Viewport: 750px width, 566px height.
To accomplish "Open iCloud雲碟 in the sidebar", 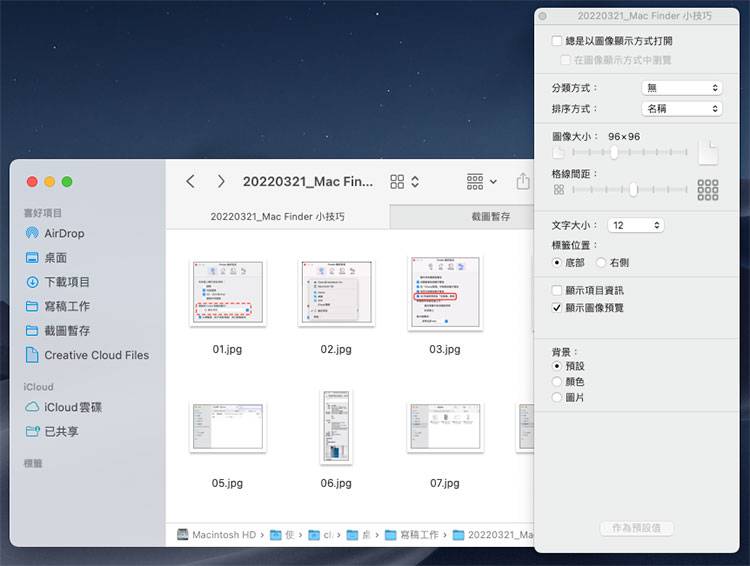I will (x=72, y=407).
